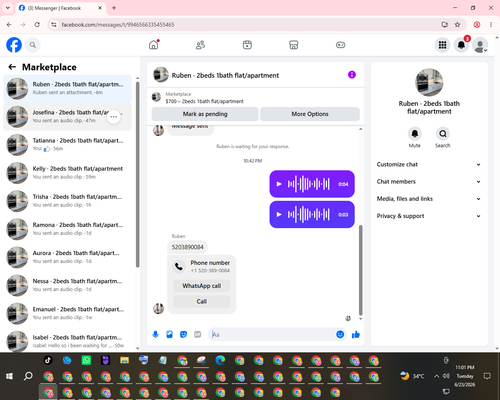Open WhatsApp from taskbar
Image resolution: width=500 pixels, height=400 pixels.
pyautogui.click(x=86, y=360)
